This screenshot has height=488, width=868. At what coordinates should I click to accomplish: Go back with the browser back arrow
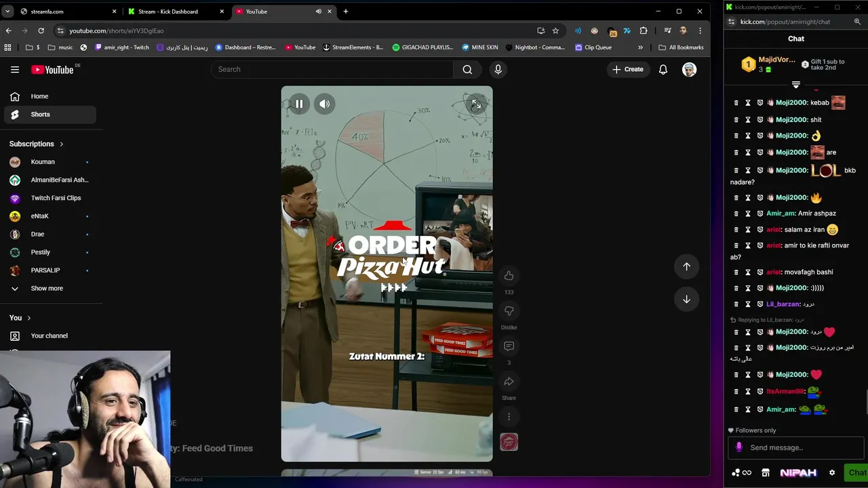pyautogui.click(x=8, y=30)
